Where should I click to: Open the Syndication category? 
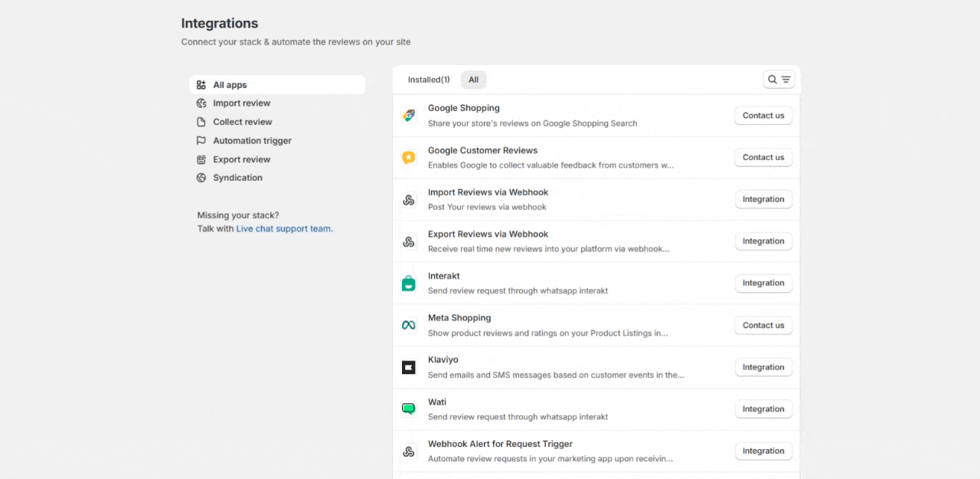(237, 178)
